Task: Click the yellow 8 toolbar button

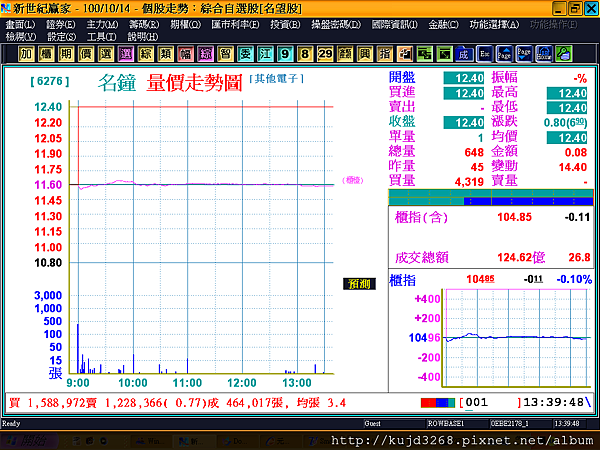Action: [x=305, y=54]
